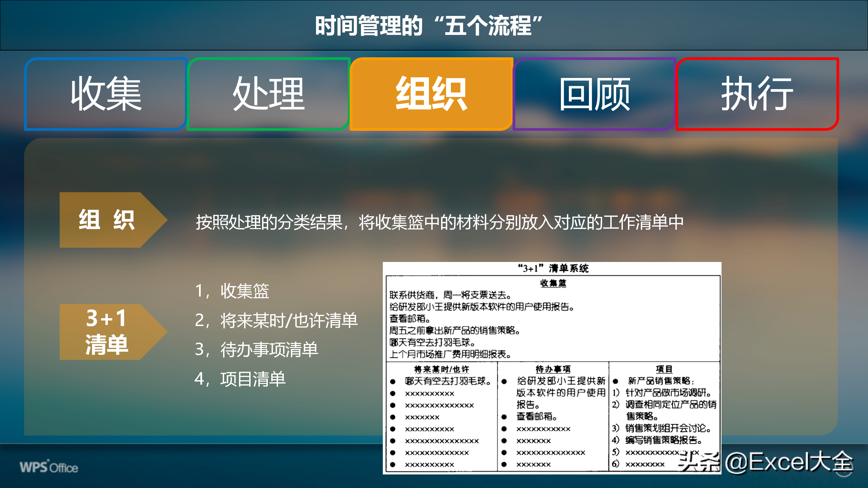Click the 收集篮 heading in the table
This screenshot has width=868, height=488.
point(553,283)
